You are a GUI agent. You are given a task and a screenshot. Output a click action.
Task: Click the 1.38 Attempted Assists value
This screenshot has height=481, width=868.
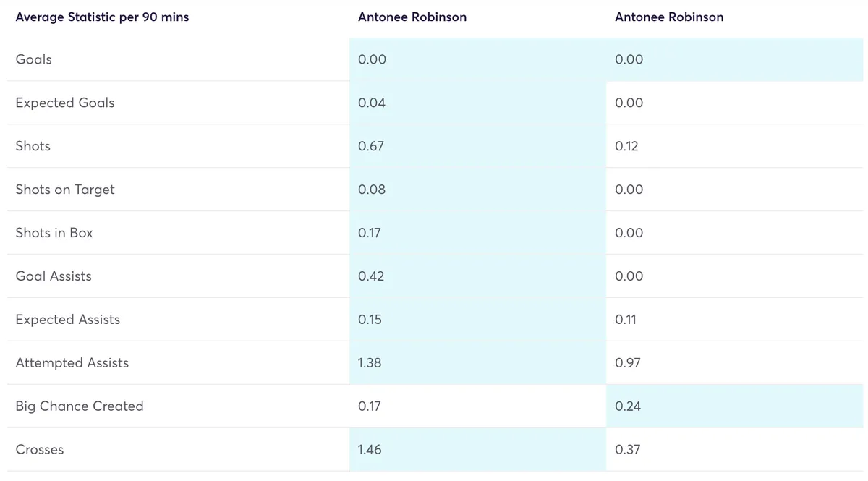pos(370,363)
